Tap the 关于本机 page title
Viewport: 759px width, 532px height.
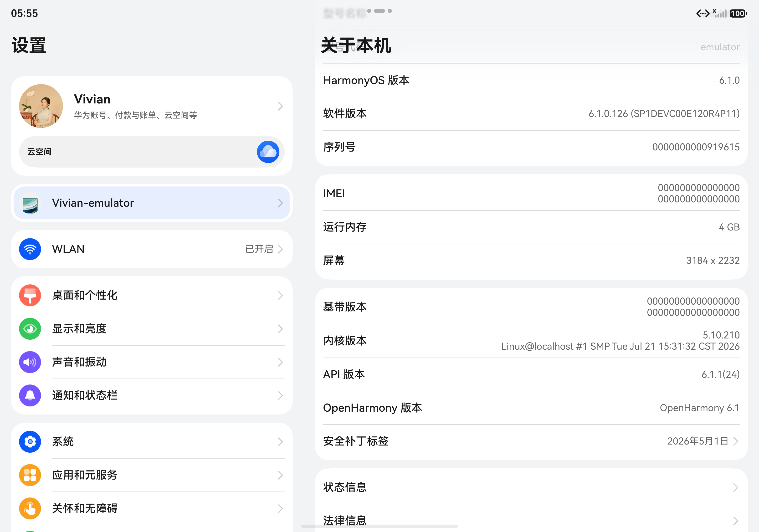356,45
